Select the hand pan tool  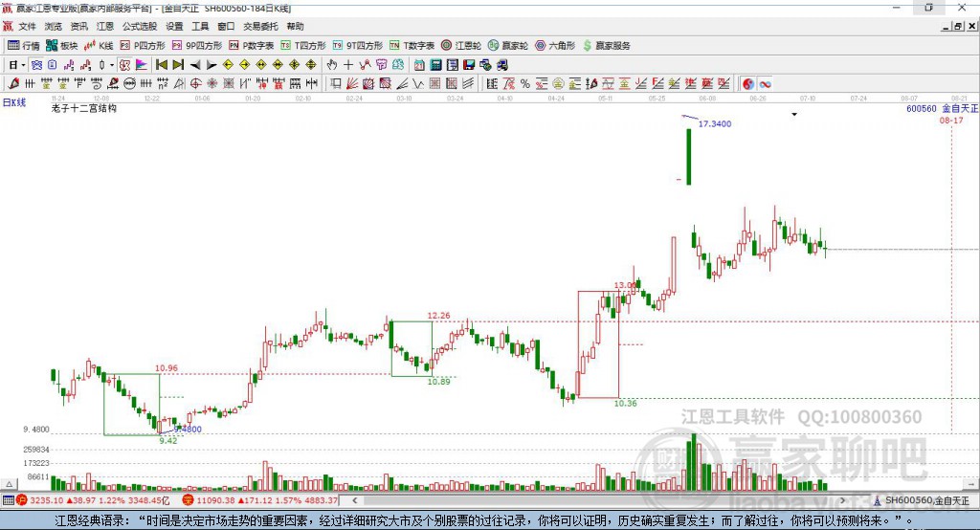tap(332, 65)
